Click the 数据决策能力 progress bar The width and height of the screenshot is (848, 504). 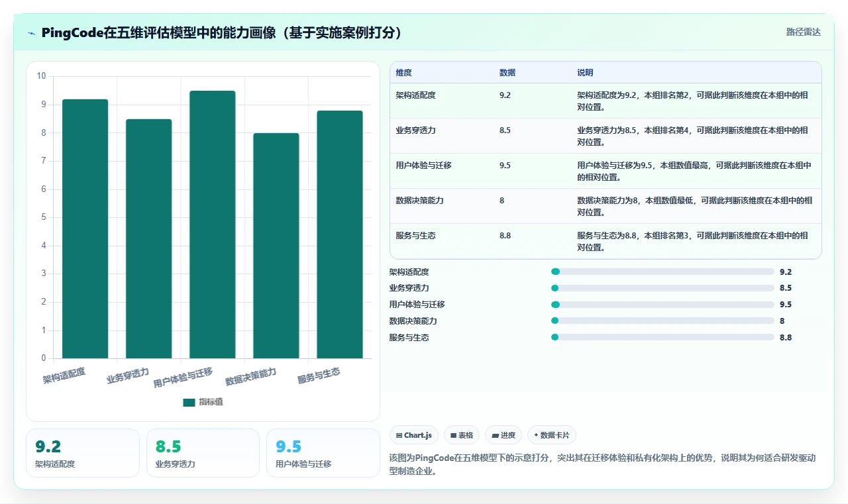pos(662,321)
